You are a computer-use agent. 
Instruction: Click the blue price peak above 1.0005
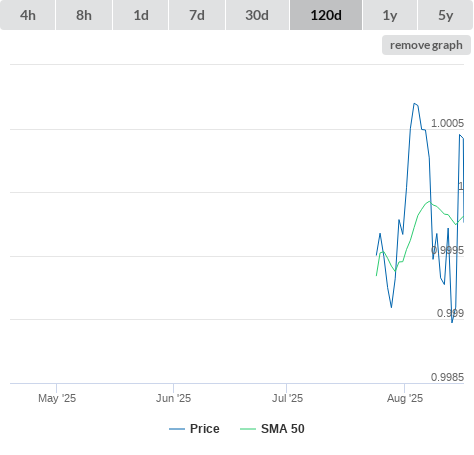[x=415, y=104]
